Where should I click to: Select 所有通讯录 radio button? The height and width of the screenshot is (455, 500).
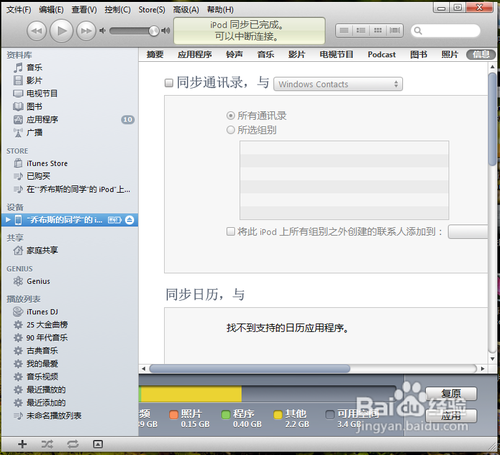point(230,116)
